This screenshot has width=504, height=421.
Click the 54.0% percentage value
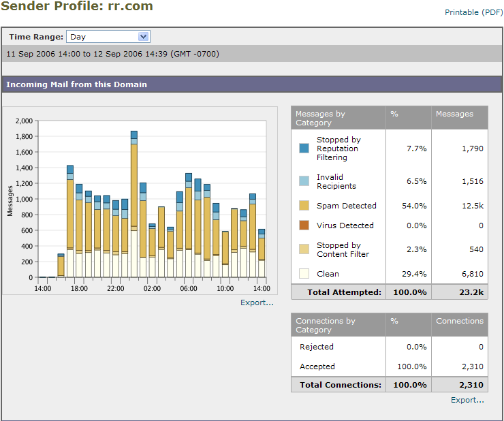pyautogui.click(x=414, y=206)
